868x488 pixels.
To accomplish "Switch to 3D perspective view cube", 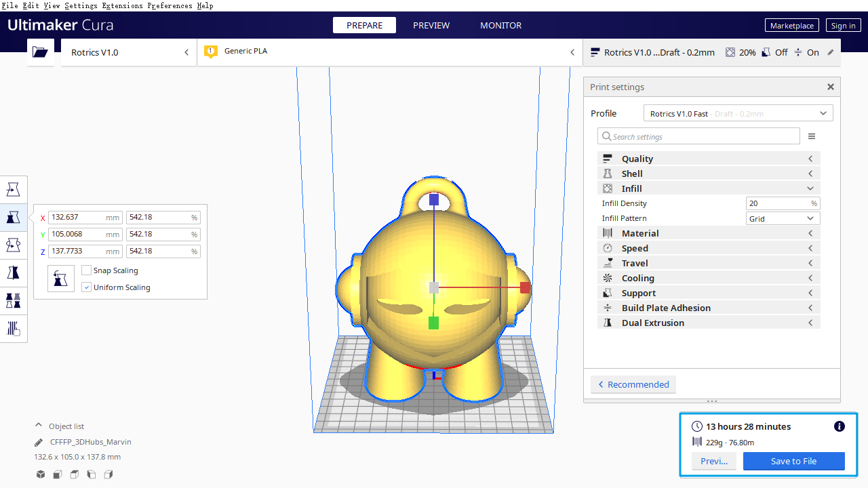I will [x=41, y=474].
